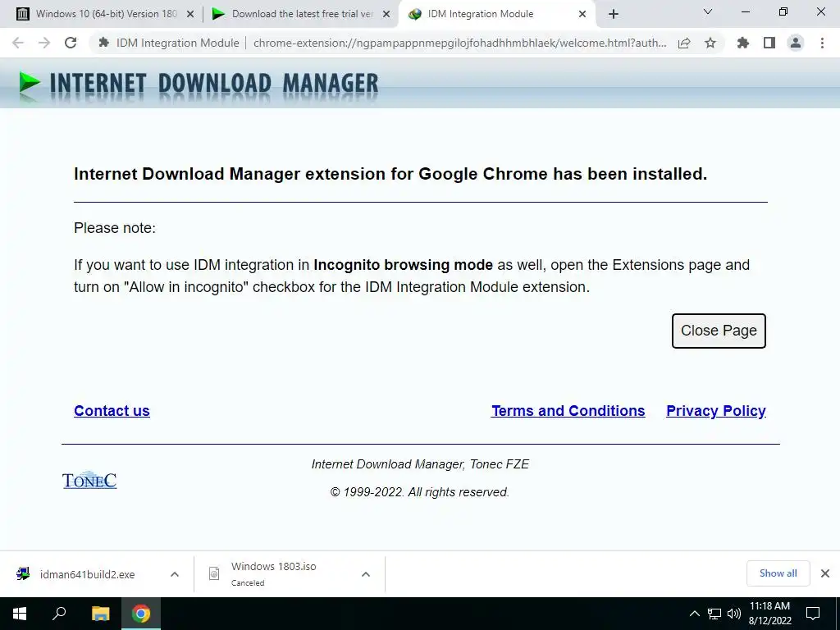Share this page via the share icon
840x630 pixels.
684,43
